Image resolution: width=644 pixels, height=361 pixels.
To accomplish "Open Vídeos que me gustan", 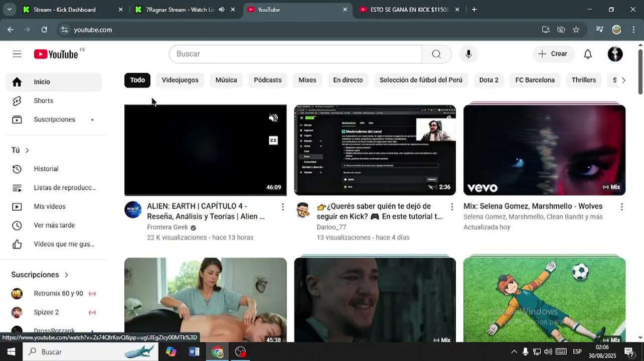I will point(54,244).
